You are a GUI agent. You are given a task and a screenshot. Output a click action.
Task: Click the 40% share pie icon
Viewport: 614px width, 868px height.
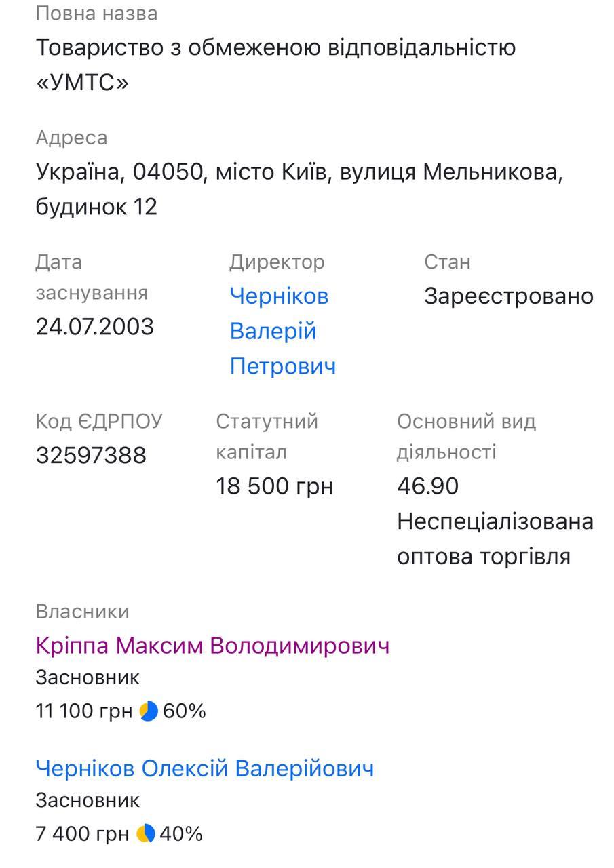coord(146,833)
